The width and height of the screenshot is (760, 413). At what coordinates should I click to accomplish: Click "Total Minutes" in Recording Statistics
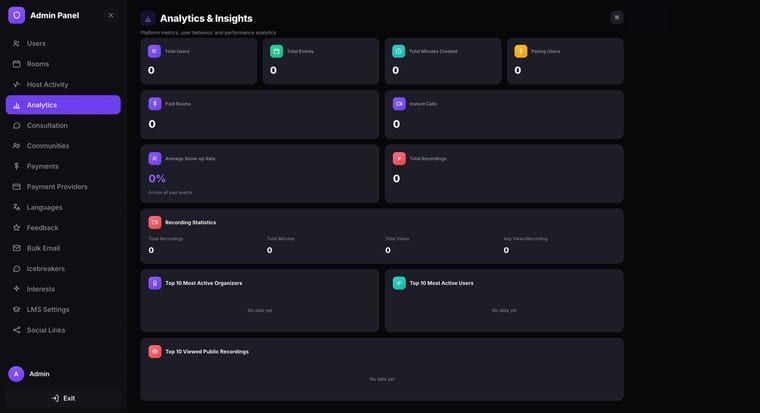tap(281, 238)
